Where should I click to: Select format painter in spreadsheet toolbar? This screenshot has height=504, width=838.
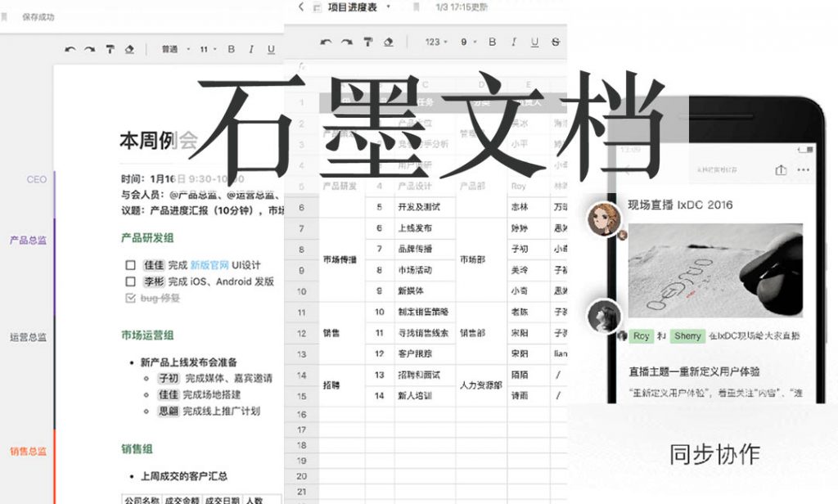368,42
